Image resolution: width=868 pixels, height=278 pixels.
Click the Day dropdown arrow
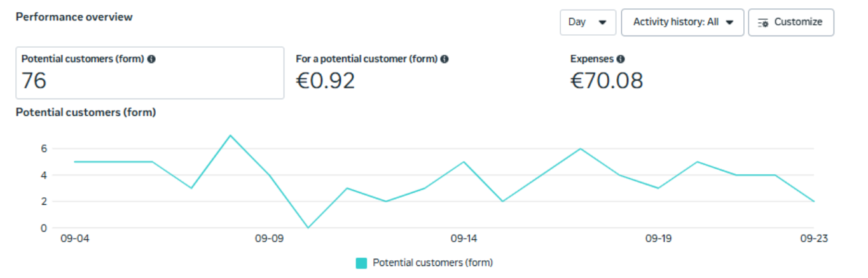(602, 22)
